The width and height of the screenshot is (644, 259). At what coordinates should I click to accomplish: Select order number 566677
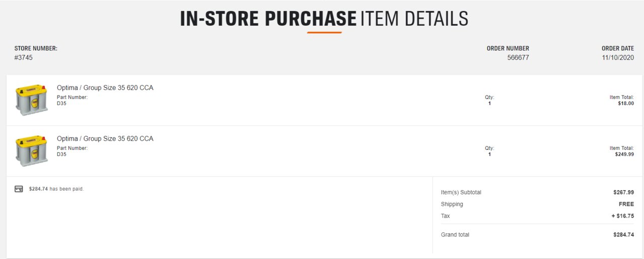click(x=518, y=58)
